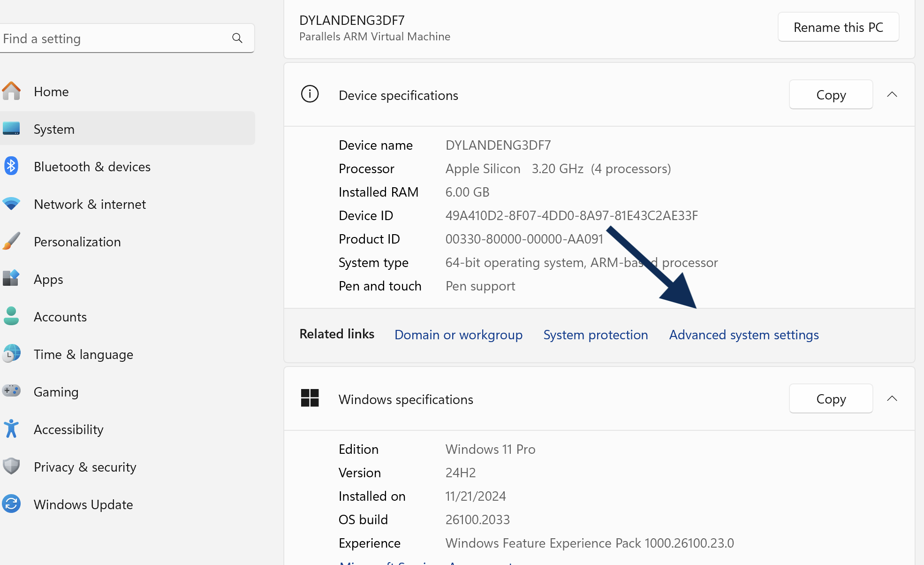Click the Accounts person icon

(x=11, y=316)
